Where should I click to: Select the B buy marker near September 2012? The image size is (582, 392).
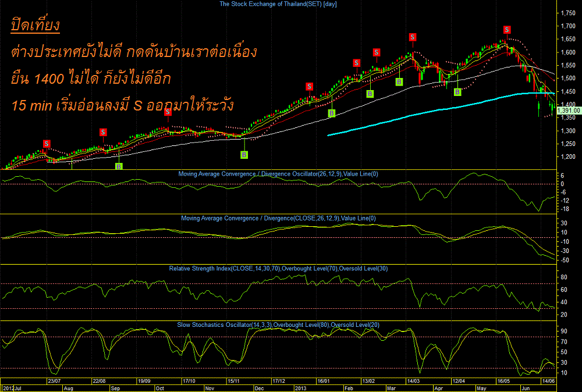point(119,166)
